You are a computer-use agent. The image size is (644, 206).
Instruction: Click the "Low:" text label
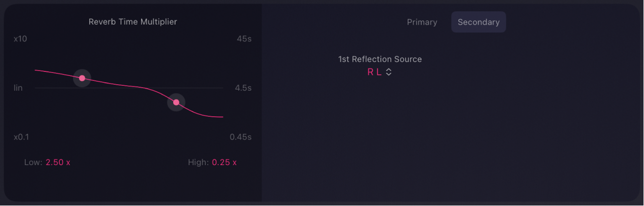coord(33,162)
